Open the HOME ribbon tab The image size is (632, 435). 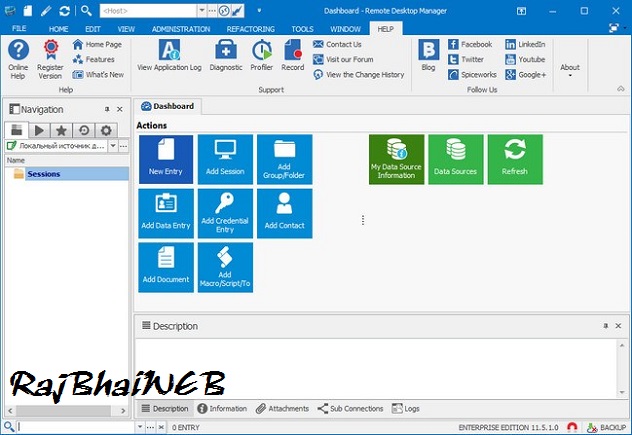coord(58,29)
